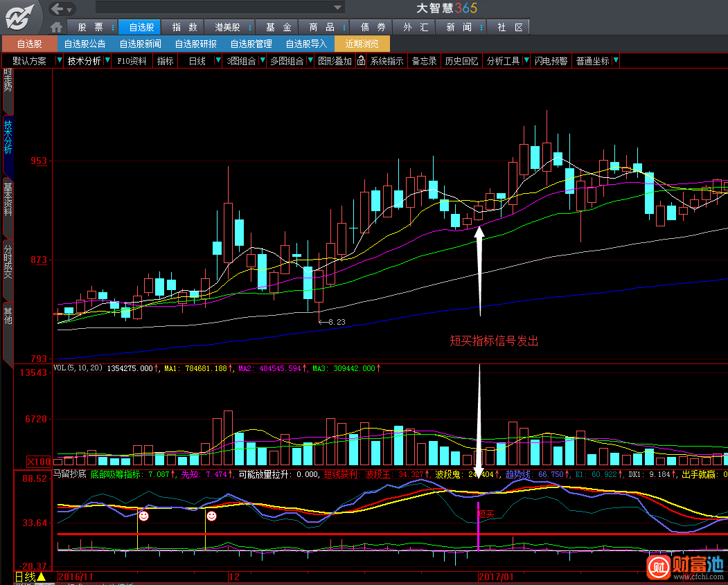Click the X100 volume scale icon
The image size is (728, 585).
pyautogui.click(x=39, y=462)
